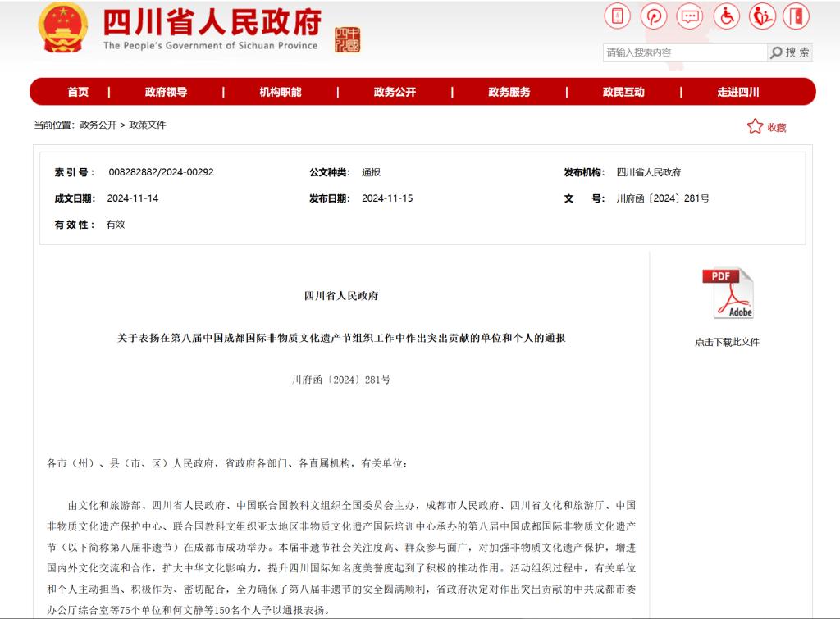
Task: Open the 走进四川 nav item
Action: coord(738,92)
